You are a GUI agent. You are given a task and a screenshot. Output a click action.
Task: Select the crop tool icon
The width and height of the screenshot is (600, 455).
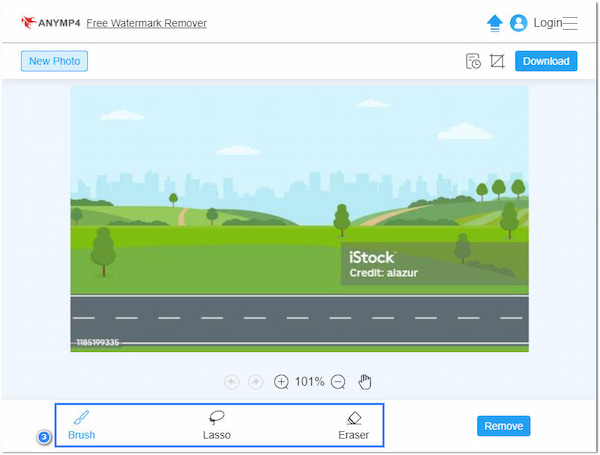click(497, 61)
